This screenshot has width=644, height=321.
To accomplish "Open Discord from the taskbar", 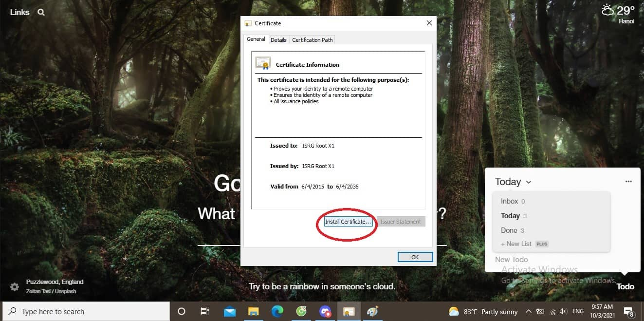I will tap(325, 311).
